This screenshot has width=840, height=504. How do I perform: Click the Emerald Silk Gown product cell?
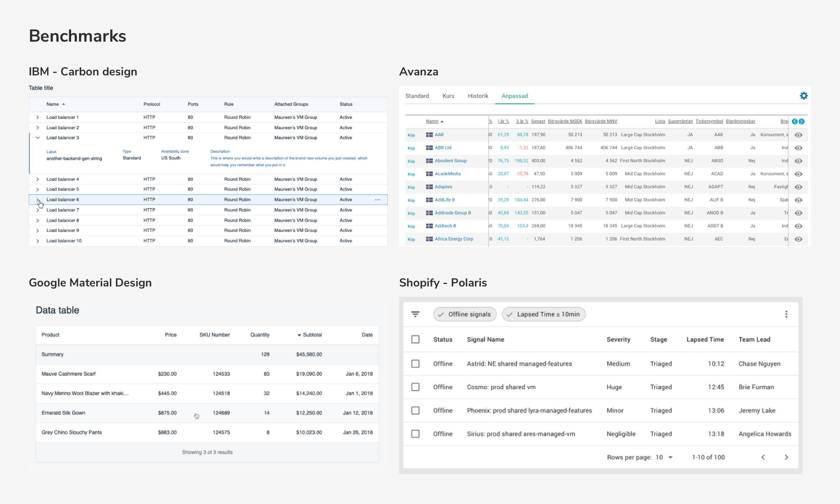pos(64,413)
